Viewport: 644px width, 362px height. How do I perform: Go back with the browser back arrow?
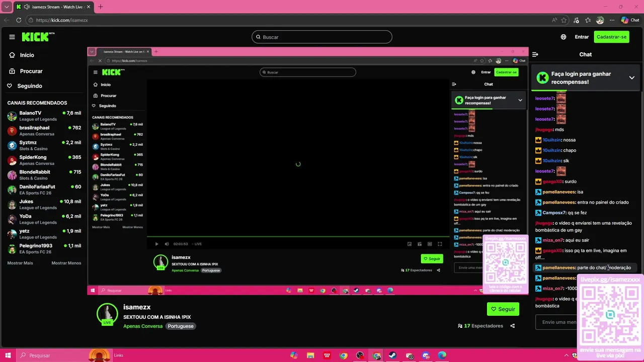coord(7,20)
